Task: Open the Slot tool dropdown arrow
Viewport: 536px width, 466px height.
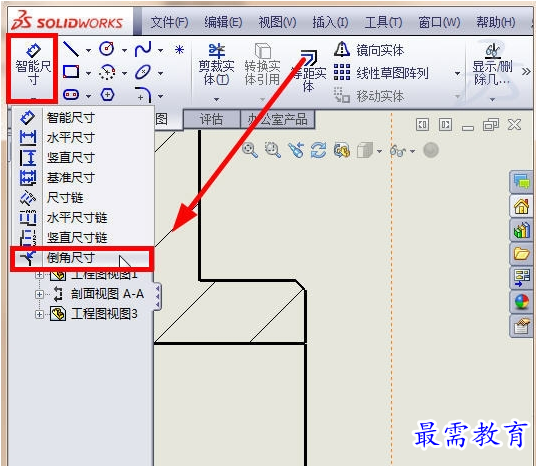Action: pyautogui.click(x=89, y=96)
